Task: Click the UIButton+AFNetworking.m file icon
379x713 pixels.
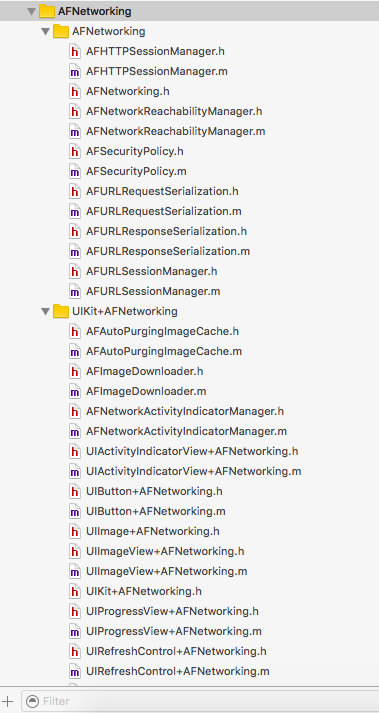Action: 74,512
